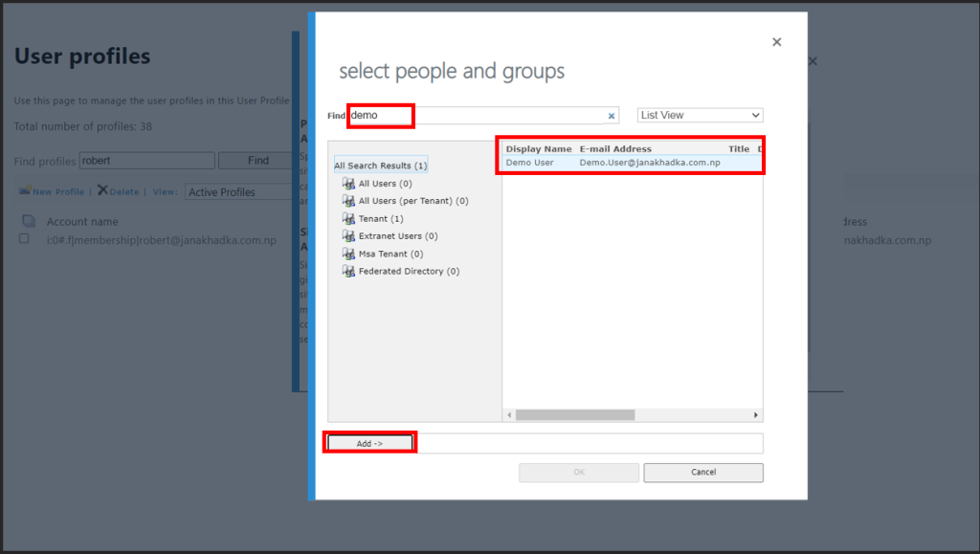Select the Demo User result row
The height and width of the screenshot is (554, 980).
[x=633, y=163]
